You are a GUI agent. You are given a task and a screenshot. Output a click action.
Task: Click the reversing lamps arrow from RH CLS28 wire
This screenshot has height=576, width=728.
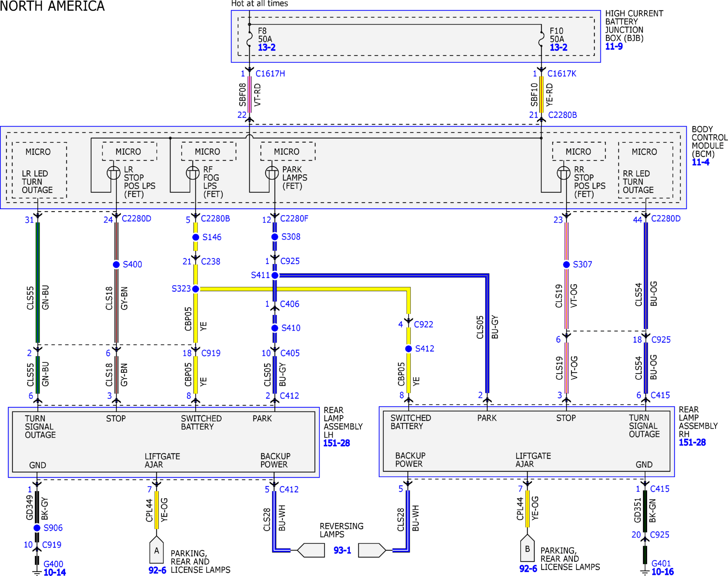(x=372, y=550)
